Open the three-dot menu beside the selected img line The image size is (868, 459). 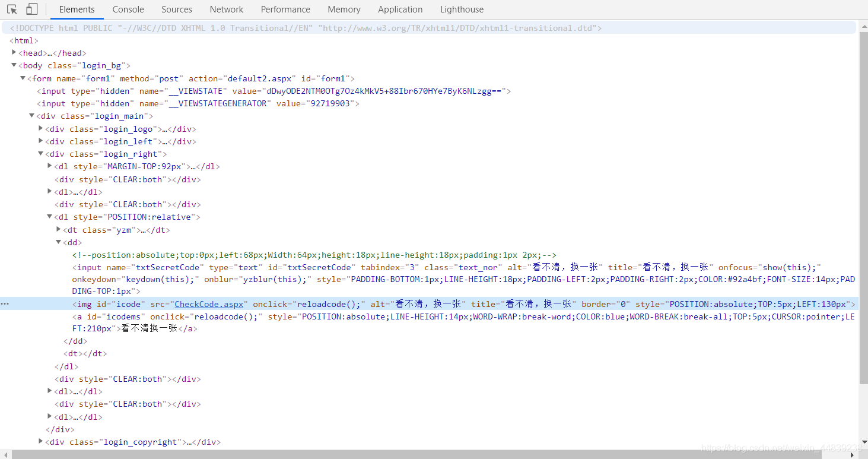click(x=5, y=304)
